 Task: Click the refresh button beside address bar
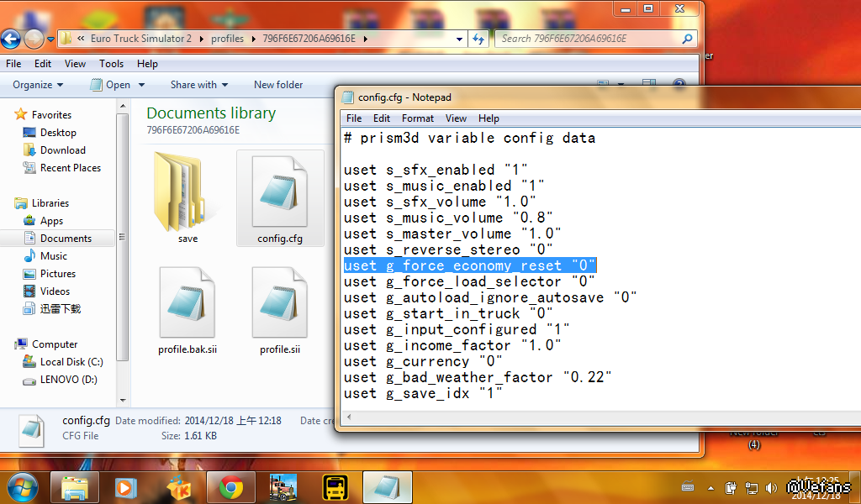point(478,39)
